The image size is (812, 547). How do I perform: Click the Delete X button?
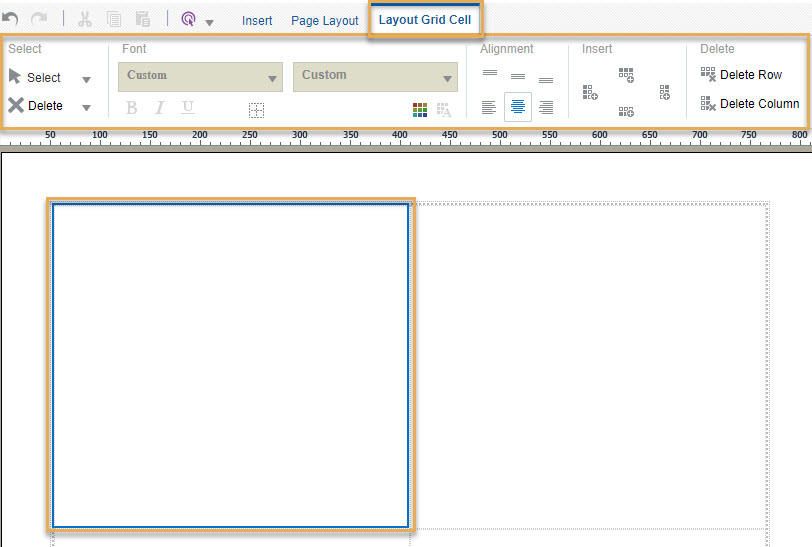coord(35,105)
